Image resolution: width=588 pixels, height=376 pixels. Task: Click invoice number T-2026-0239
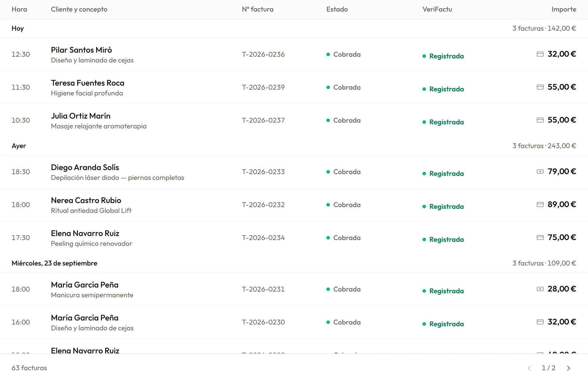pos(263,87)
